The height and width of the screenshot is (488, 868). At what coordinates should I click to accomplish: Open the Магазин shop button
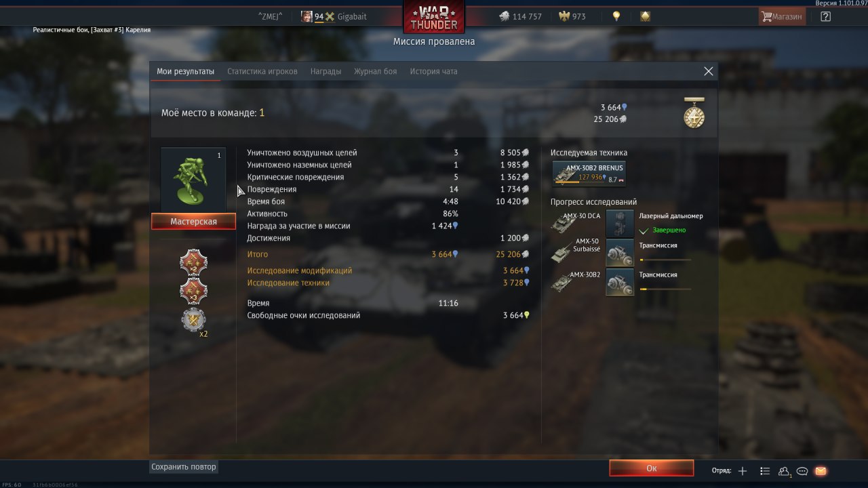pos(782,16)
